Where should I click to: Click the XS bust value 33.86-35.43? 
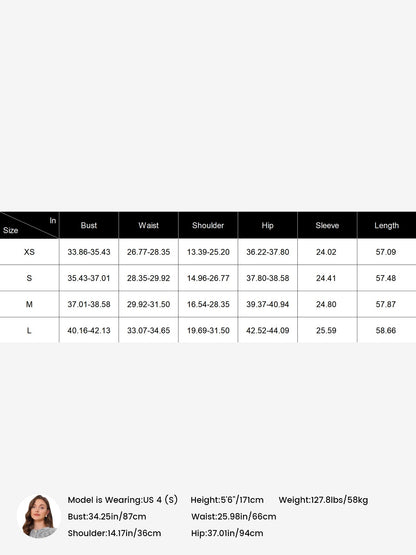[x=89, y=252]
